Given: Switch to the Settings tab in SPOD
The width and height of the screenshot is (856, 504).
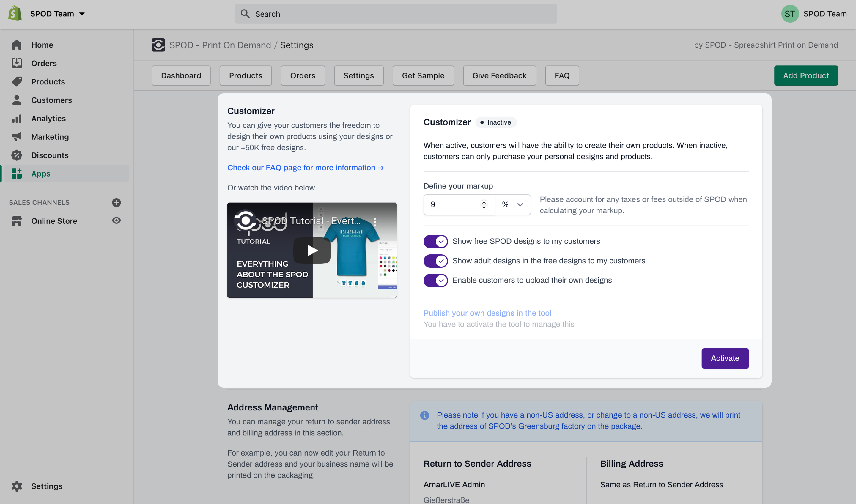Looking at the screenshot, I should 359,75.
